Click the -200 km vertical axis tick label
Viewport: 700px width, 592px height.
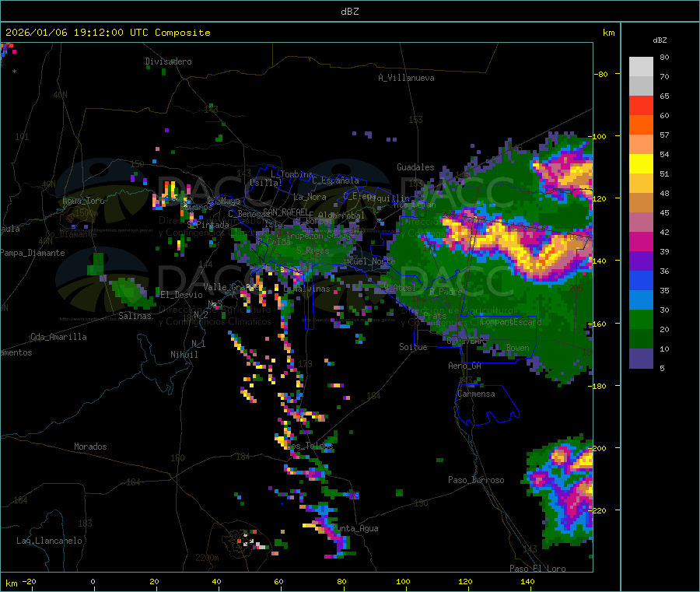[598, 448]
